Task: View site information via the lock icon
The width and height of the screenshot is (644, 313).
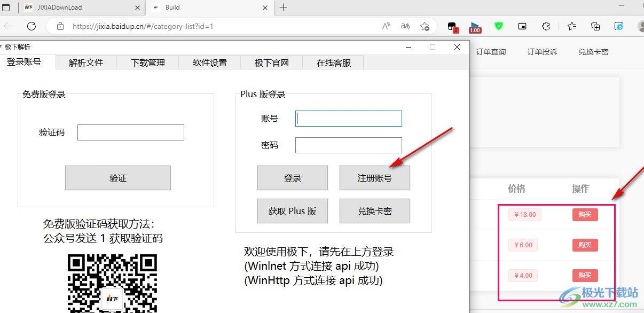Action: click(60, 26)
